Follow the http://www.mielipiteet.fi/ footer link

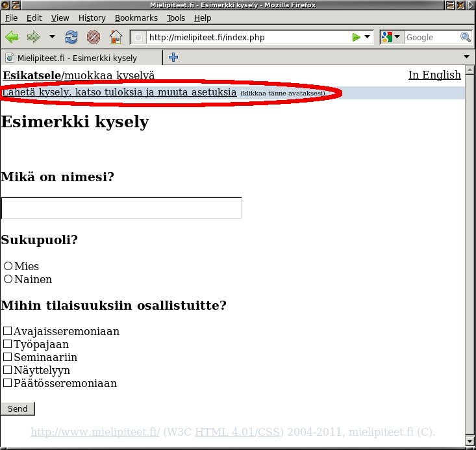(x=95, y=432)
